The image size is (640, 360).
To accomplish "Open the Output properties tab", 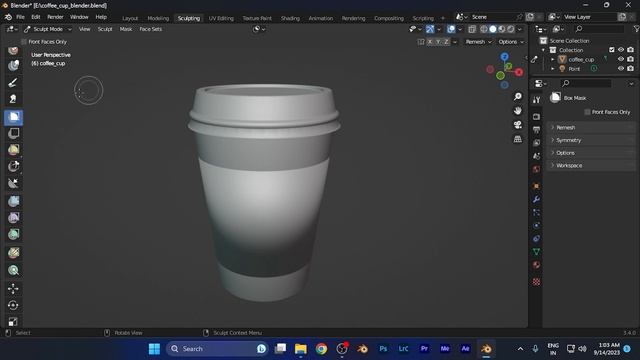I will coord(536,130).
